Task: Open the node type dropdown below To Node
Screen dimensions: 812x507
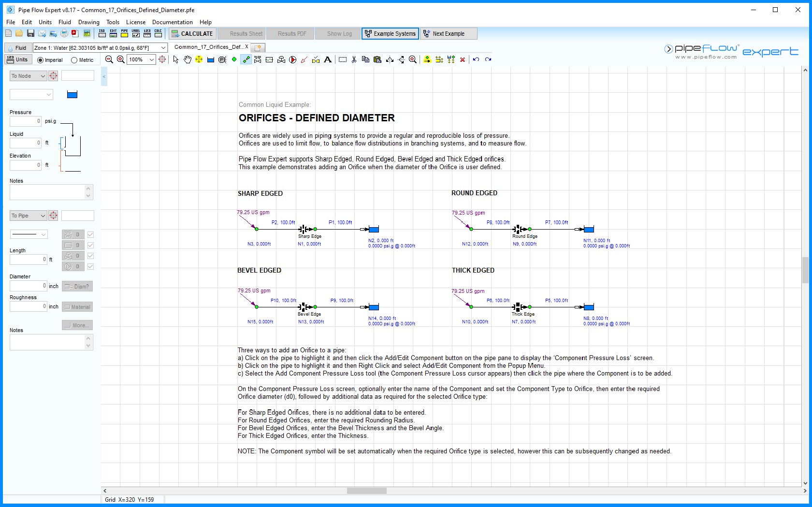Action: tap(31, 95)
